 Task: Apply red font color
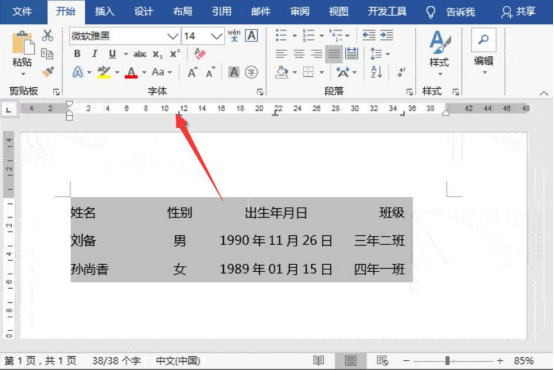point(131,72)
